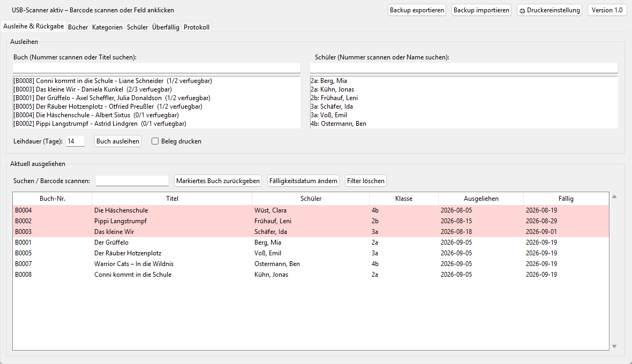This screenshot has width=632, height=364.
Task: Click the Leihdauer (Tage) field
Action: pyautogui.click(x=76, y=141)
